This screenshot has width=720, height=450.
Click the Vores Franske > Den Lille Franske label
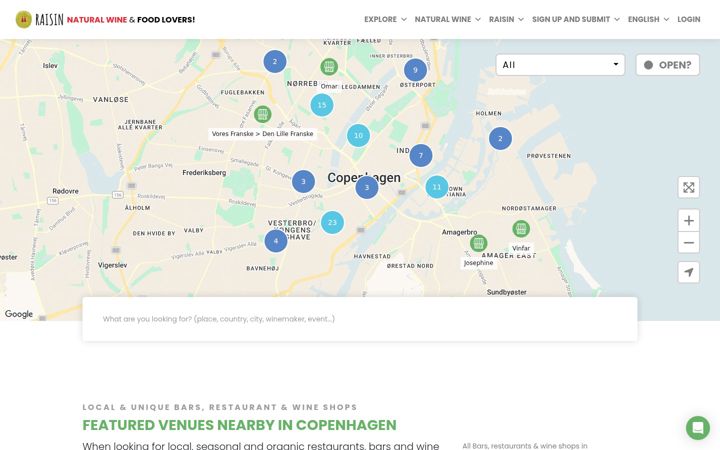pyautogui.click(x=263, y=134)
